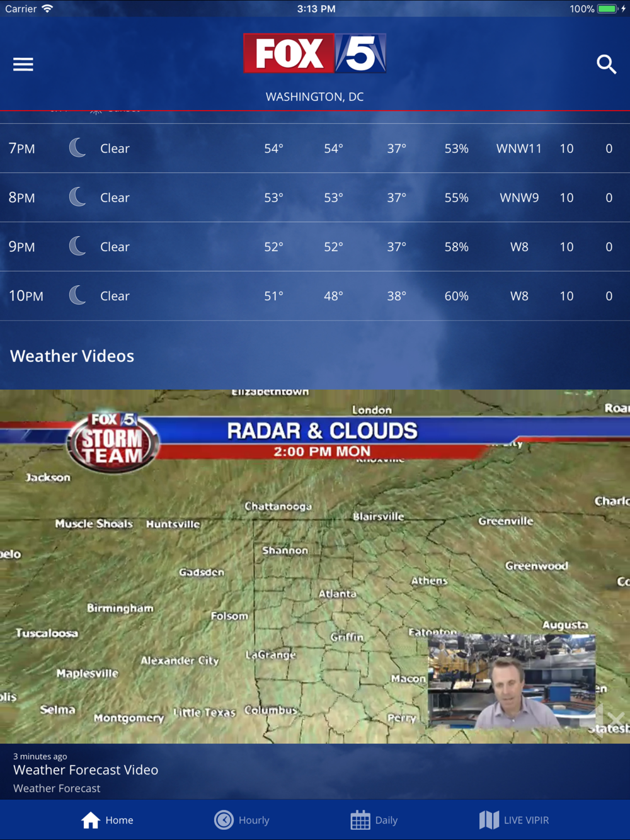Tap the FOX 5 logo
Viewport: 630px width, 840px height.
click(x=314, y=54)
